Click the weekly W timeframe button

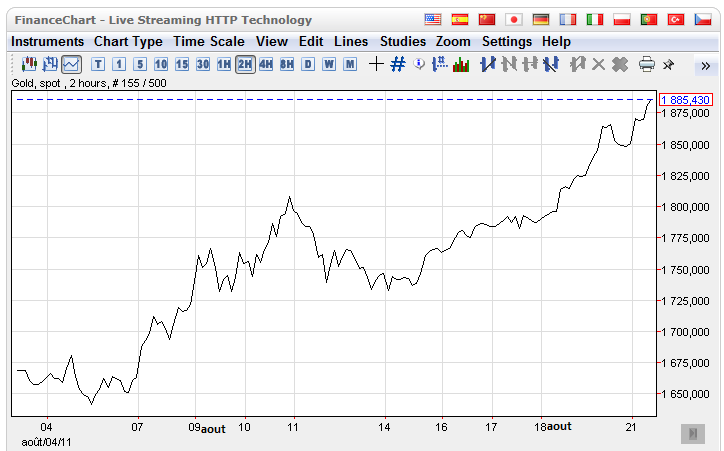(329, 64)
